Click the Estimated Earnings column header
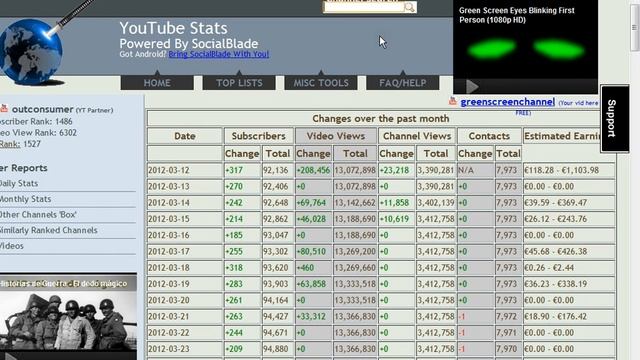The width and height of the screenshot is (640, 360). point(562,136)
